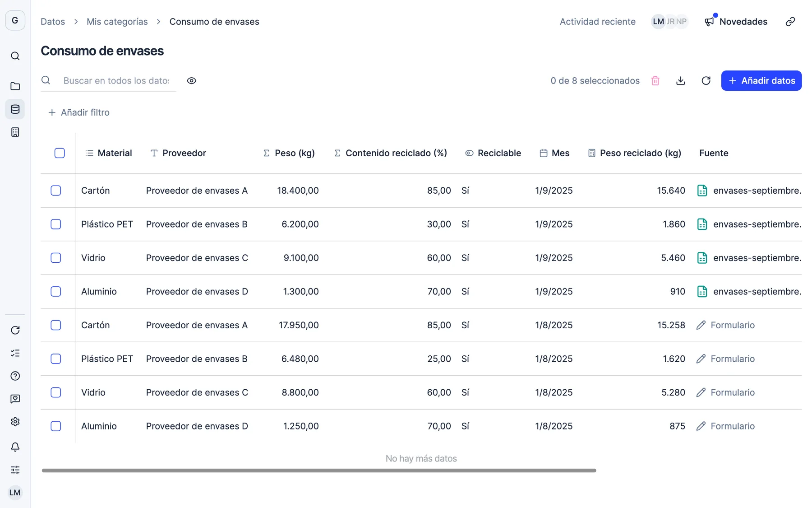Click the sidebar refresh/sync icon
Screen dimensions: 812x508
tap(15, 330)
